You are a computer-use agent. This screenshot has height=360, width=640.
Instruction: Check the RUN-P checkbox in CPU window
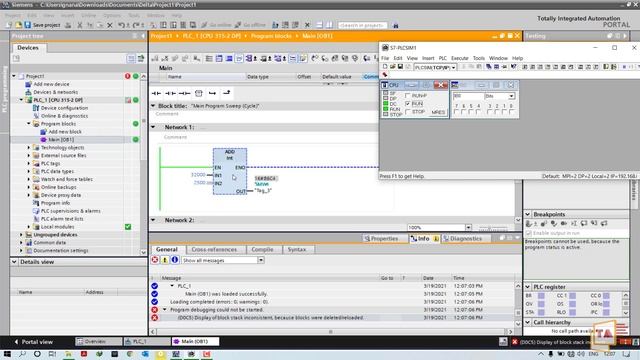408,96
